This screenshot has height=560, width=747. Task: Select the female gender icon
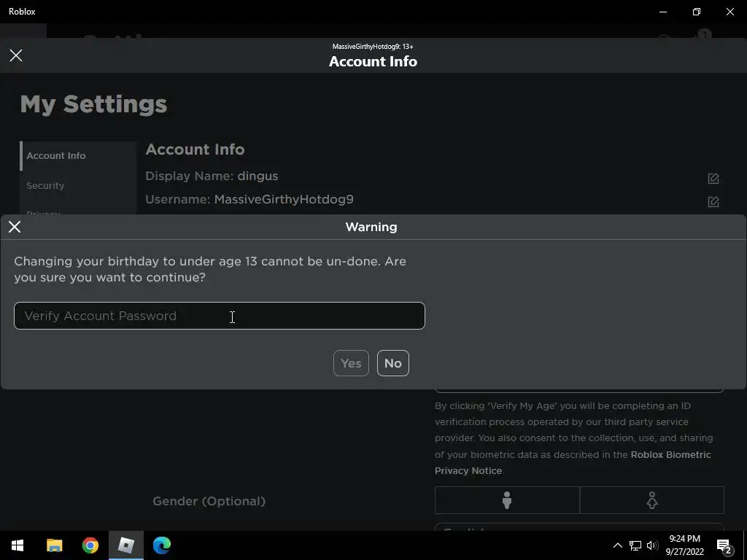point(651,500)
